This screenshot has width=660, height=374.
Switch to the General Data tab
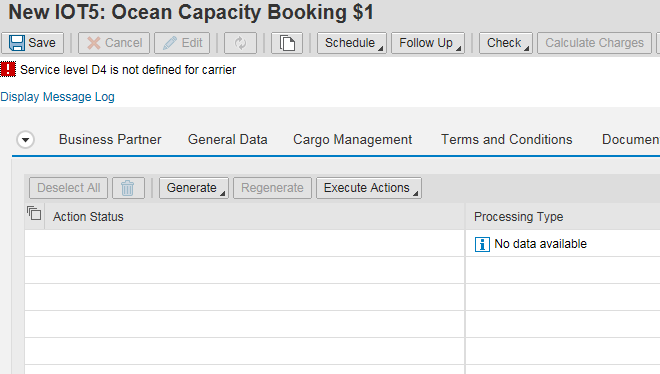tap(228, 140)
